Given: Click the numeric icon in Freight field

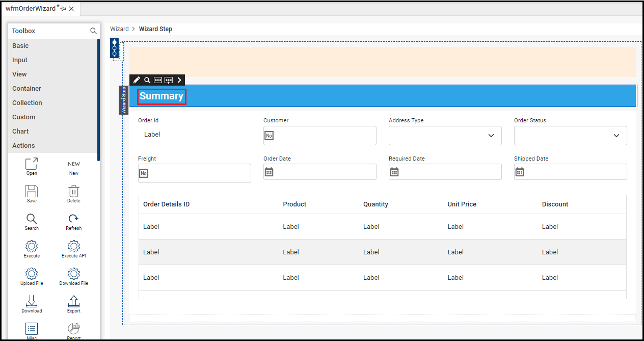Looking at the screenshot, I should click(x=144, y=173).
